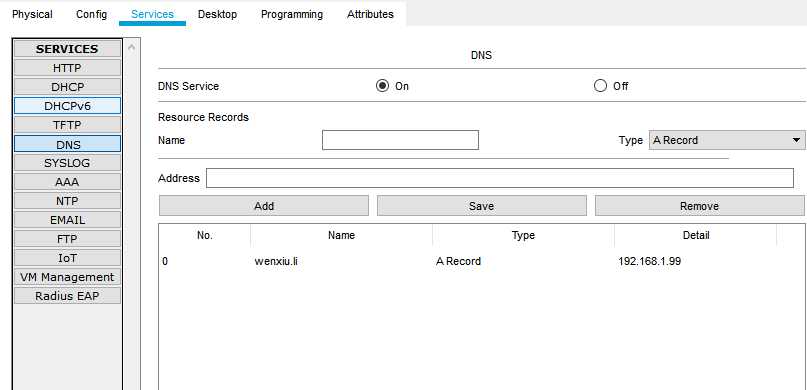Select the Services tab
Screen dimensions: 807x390
click(x=152, y=14)
